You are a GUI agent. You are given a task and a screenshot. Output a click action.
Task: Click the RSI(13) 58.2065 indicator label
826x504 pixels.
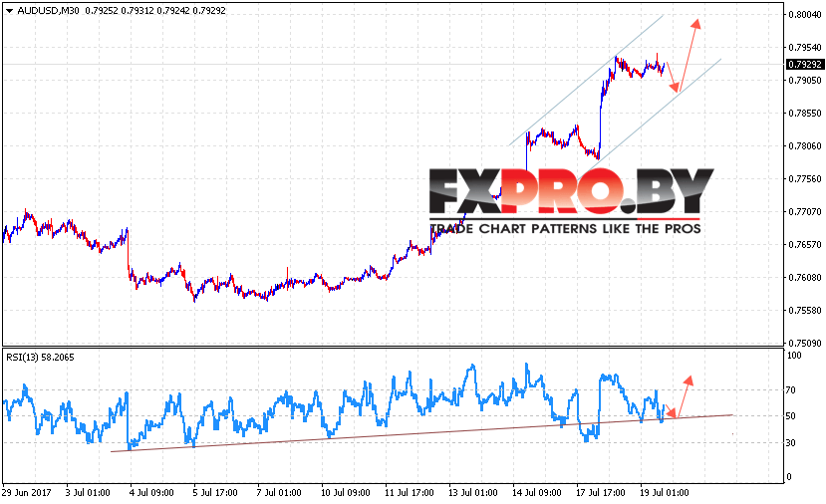coord(40,357)
